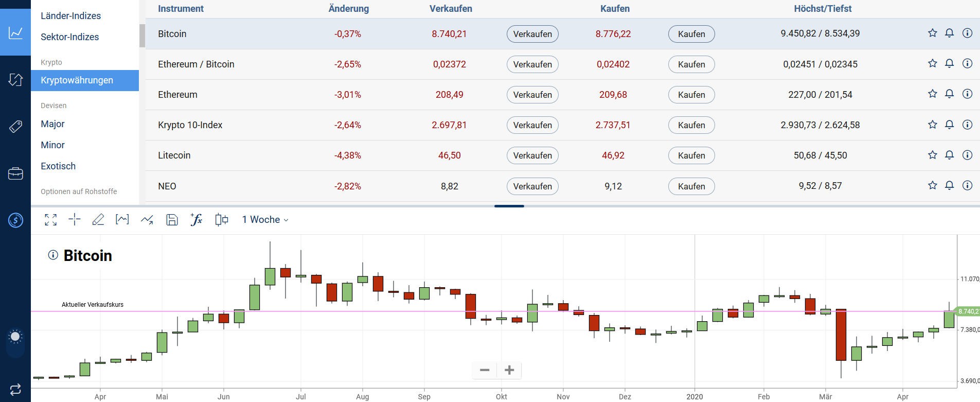
Task: Star the Krypto 10-Index row
Action: 933,125
